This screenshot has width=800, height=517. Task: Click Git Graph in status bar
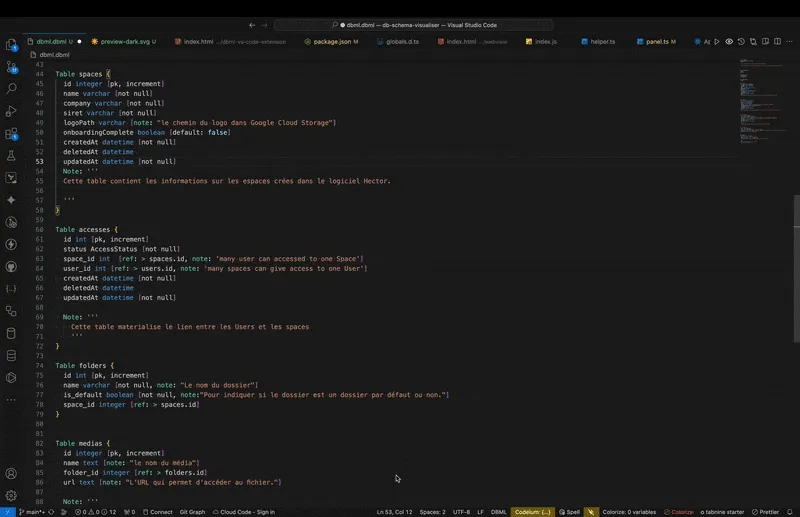190,511
